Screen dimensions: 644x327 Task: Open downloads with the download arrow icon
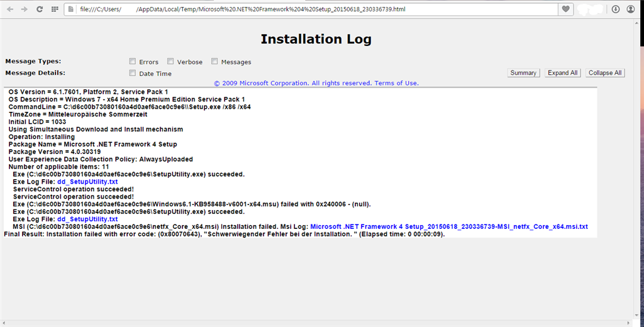(x=615, y=9)
